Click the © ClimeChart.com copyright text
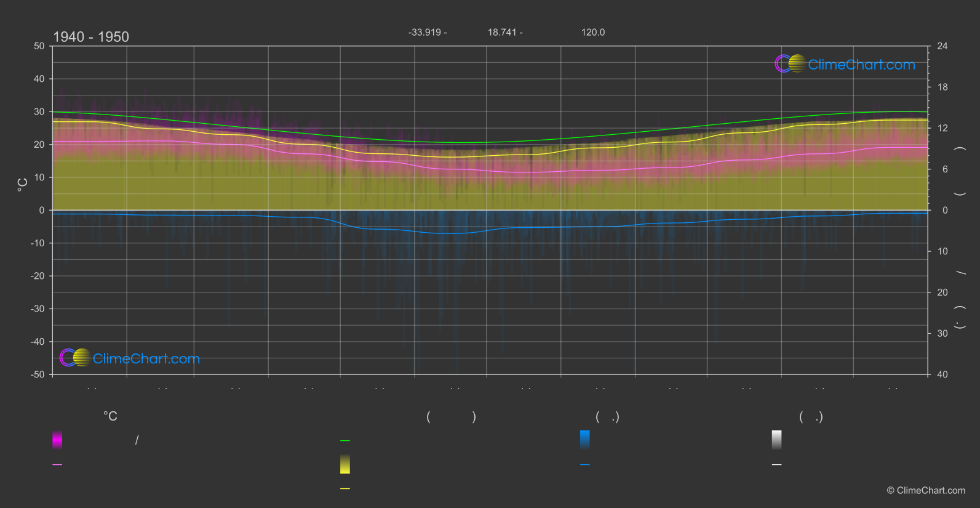980x508 pixels. point(926,490)
